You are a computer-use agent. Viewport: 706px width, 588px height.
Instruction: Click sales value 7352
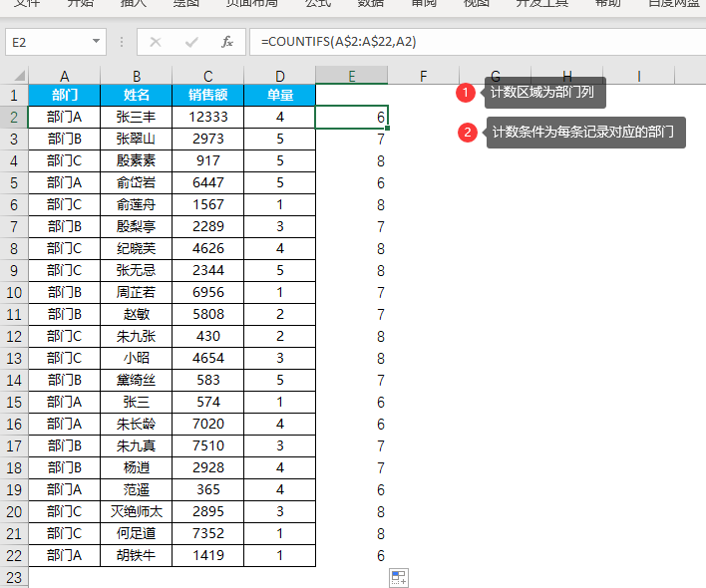click(x=208, y=533)
